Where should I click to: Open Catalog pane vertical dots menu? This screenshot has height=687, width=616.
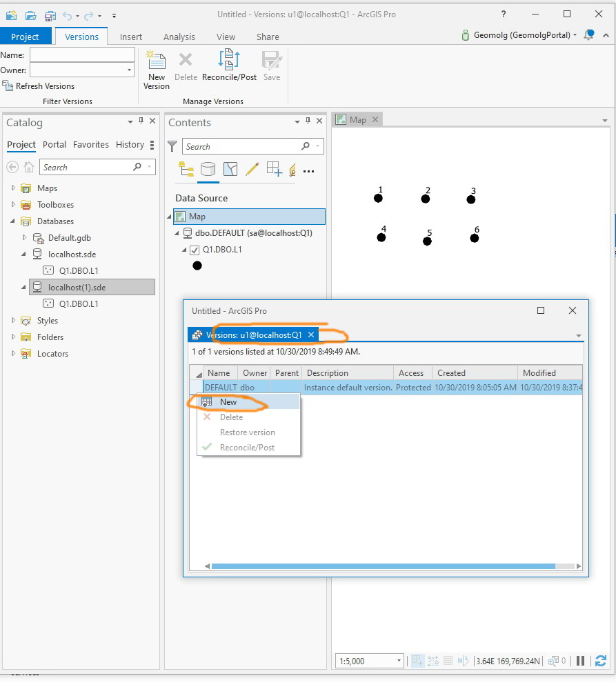tap(152, 145)
